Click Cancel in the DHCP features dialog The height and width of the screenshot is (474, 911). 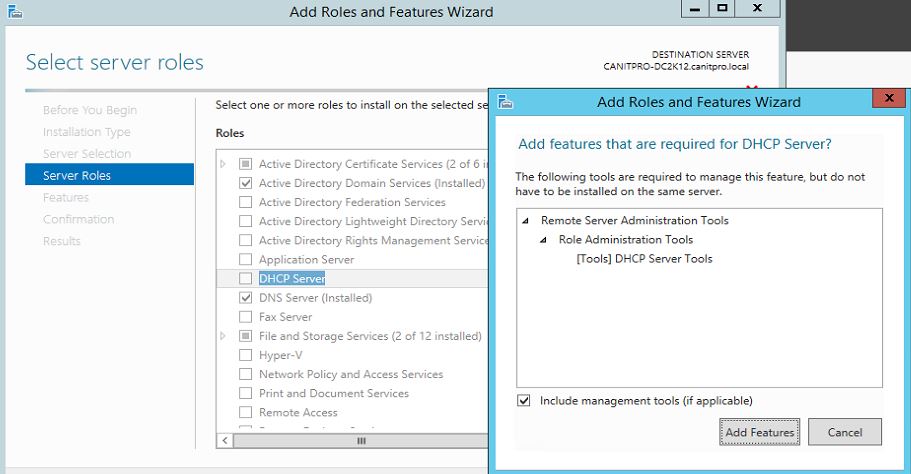[845, 432]
